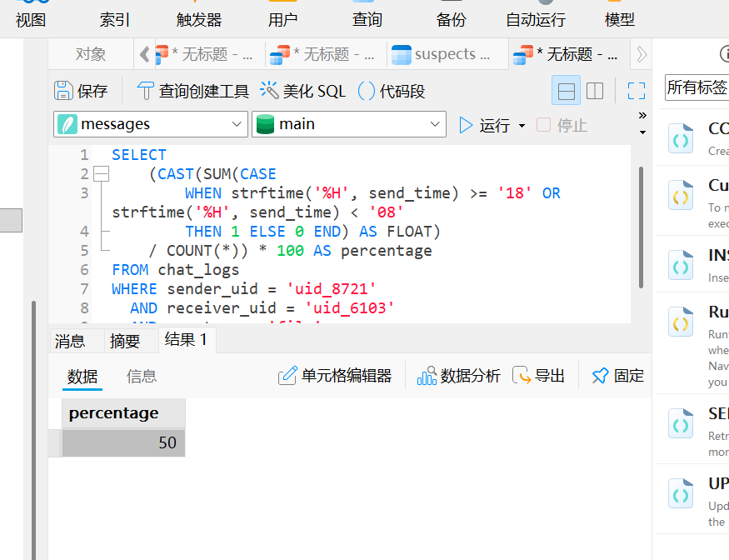Switch to the 消息 (Messages) tab
The image size is (729, 560).
coord(70,342)
